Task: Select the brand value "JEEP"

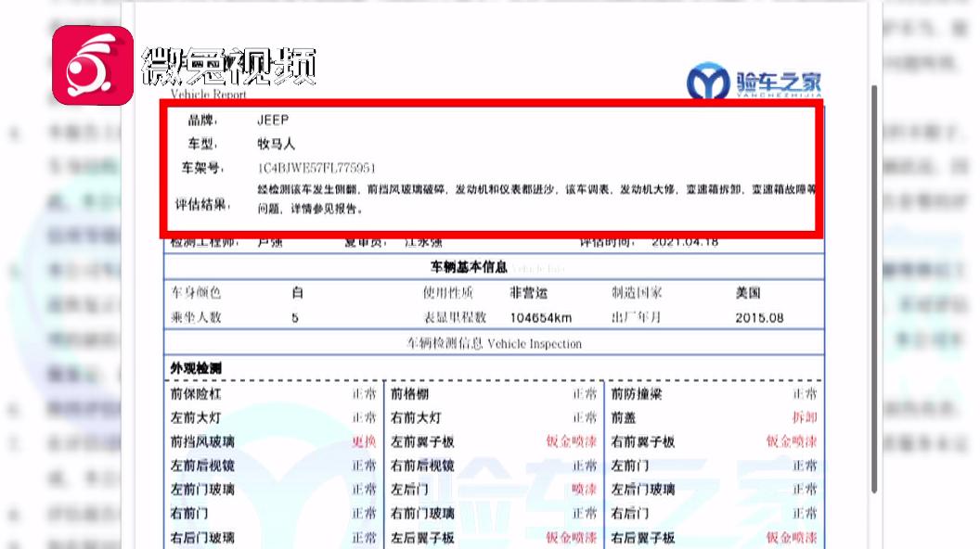Action: coord(273,120)
